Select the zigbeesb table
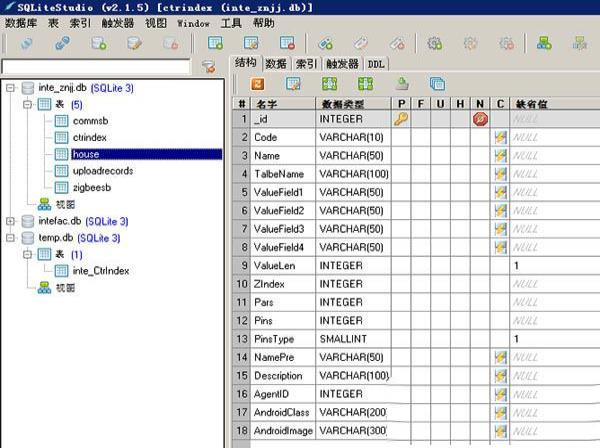 click(92, 187)
